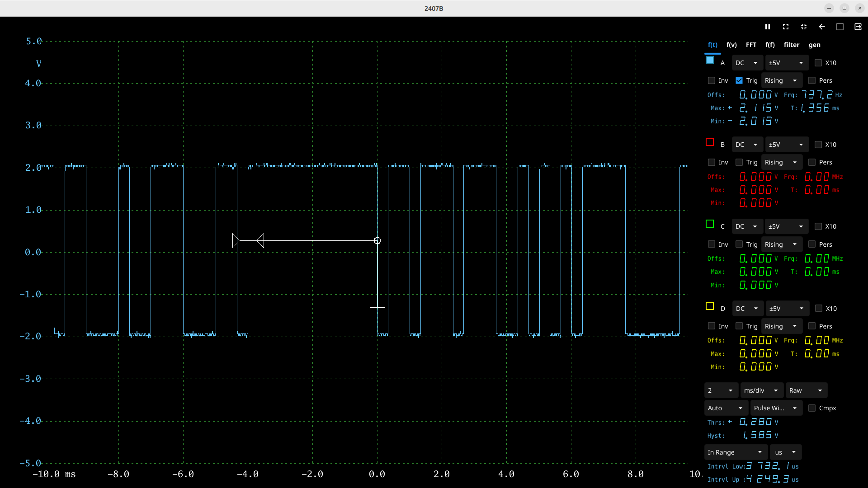Uncheck Trig for channel A
Image resolution: width=868 pixels, height=488 pixels.
[739, 80]
